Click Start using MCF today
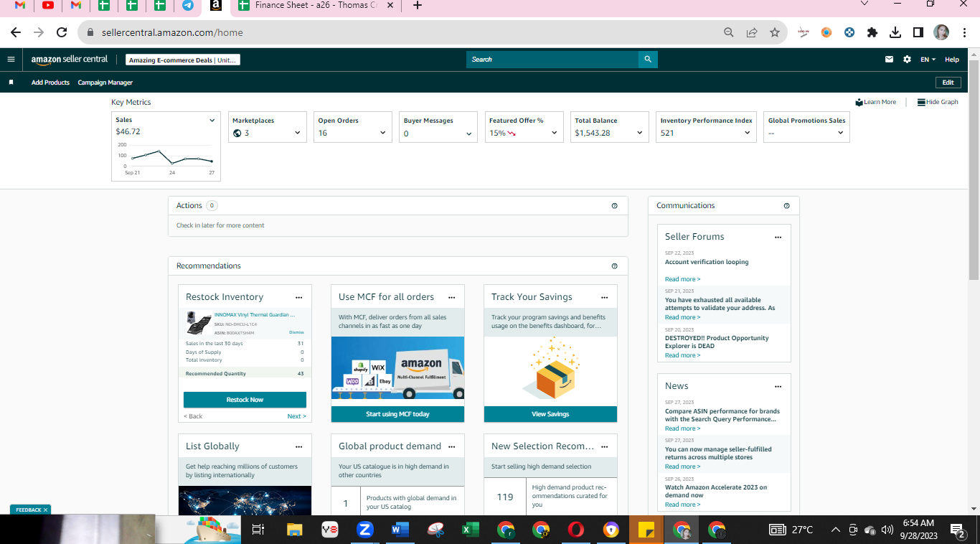980x544 pixels. tap(397, 414)
